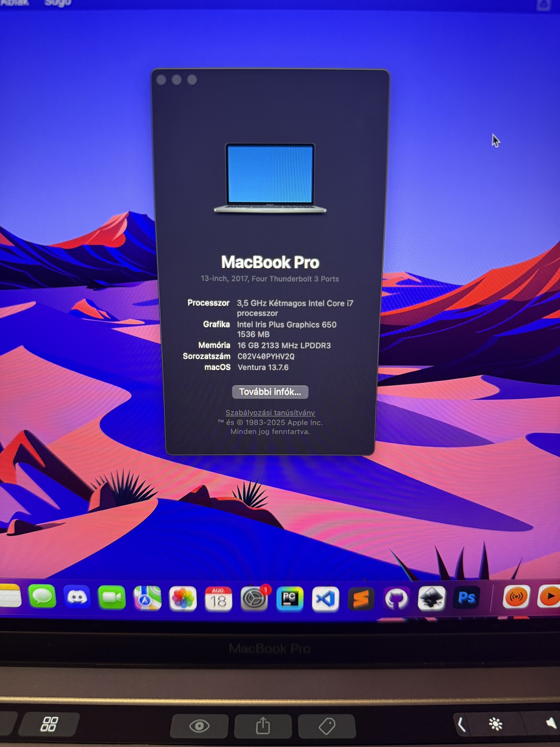
Task: Click the Ventura 13.7.6 version text
Action: (263, 367)
